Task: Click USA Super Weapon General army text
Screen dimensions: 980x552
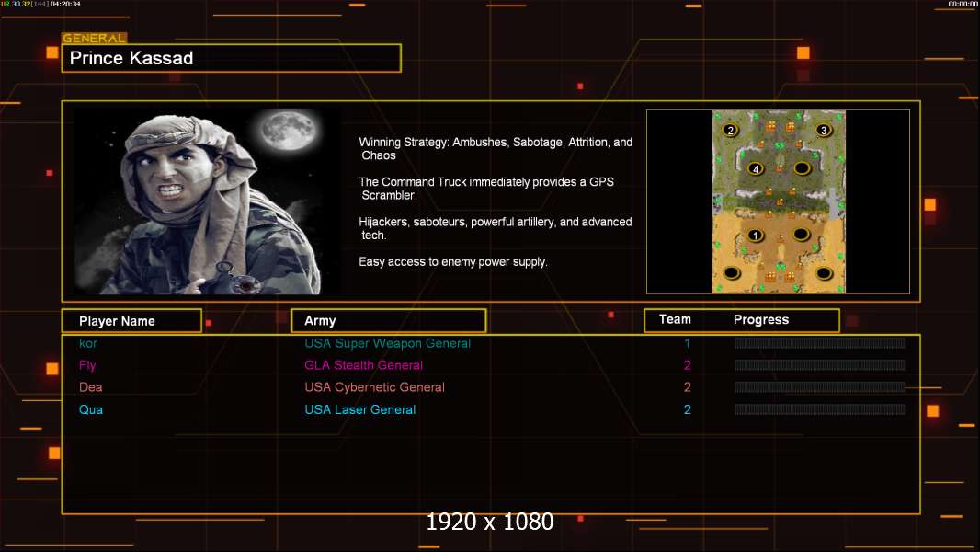Action: coord(388,343)
